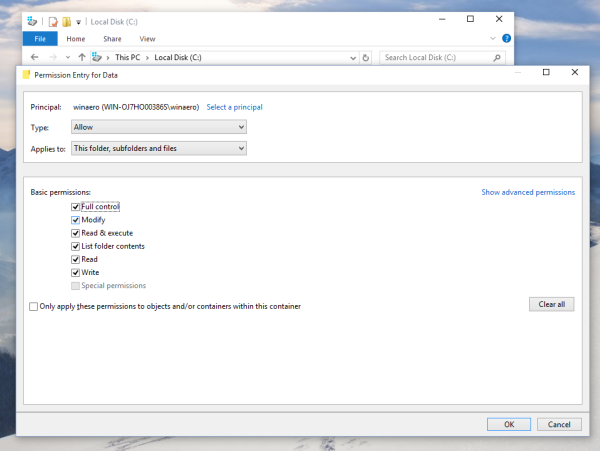Open the File menu in Explorer

tap(40, 39)
